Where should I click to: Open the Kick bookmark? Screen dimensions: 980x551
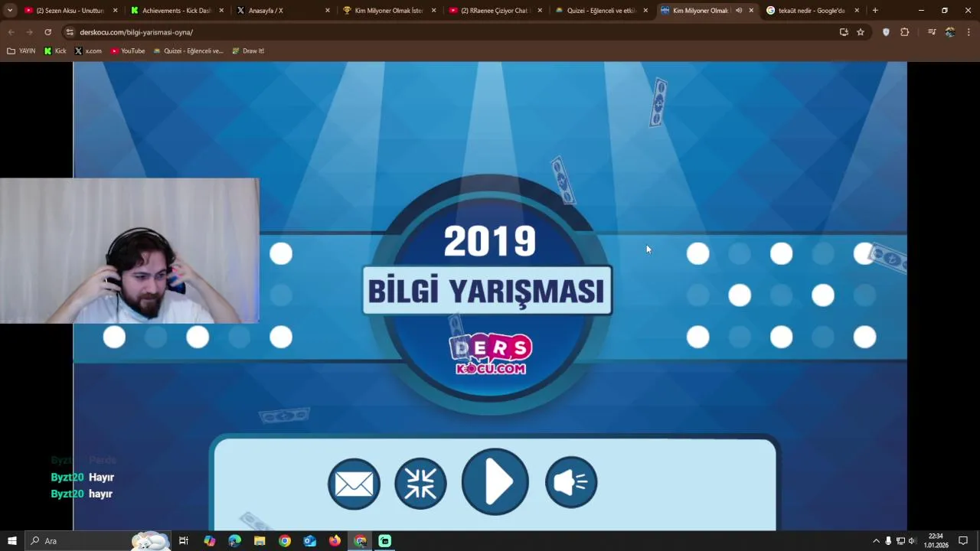tap(55, 51)
